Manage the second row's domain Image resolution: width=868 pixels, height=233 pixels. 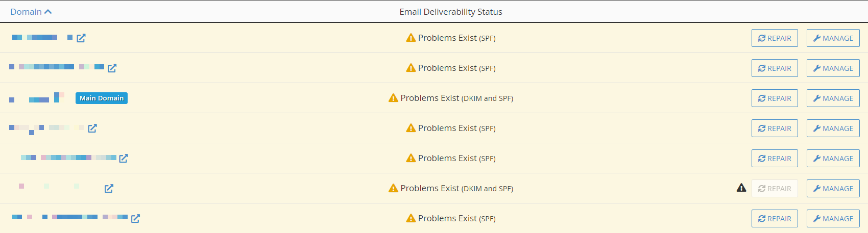coord(833,68)
